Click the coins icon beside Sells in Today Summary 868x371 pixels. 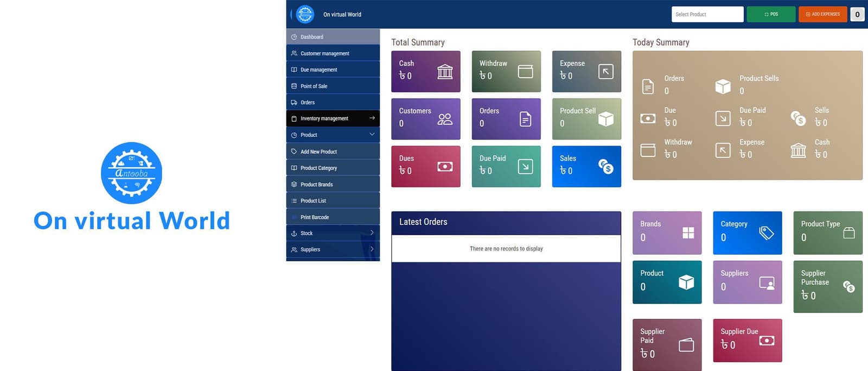tap(798, 118)
